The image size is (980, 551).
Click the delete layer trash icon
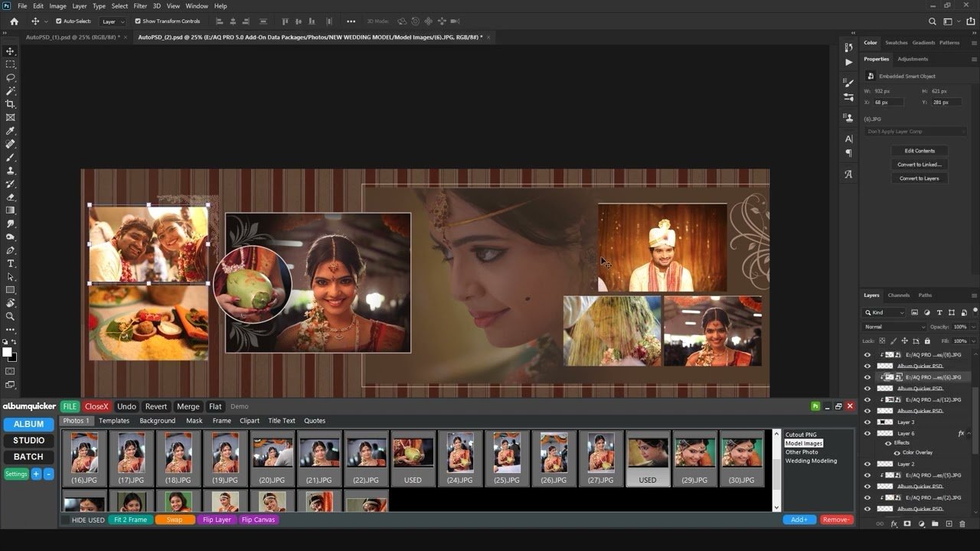(962, 524)
